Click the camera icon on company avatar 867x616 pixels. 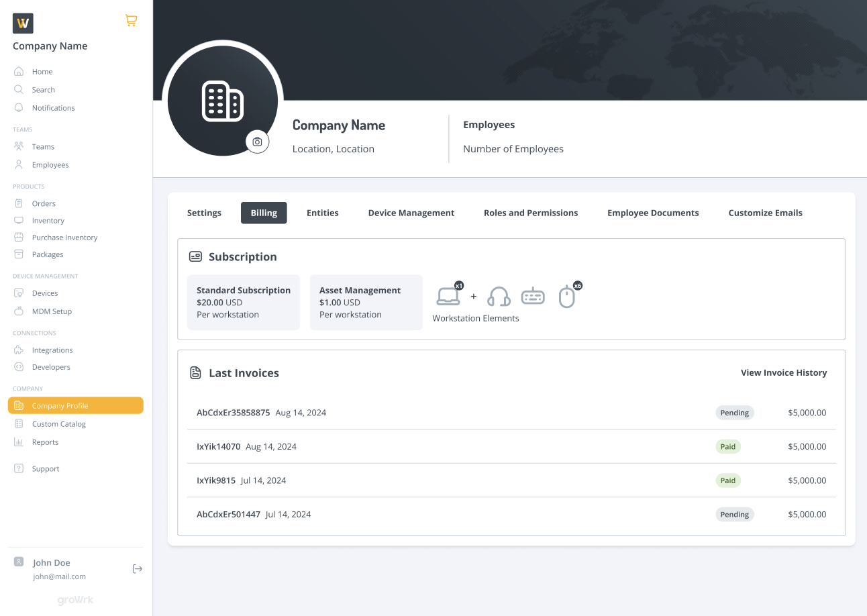pos(257,142)
